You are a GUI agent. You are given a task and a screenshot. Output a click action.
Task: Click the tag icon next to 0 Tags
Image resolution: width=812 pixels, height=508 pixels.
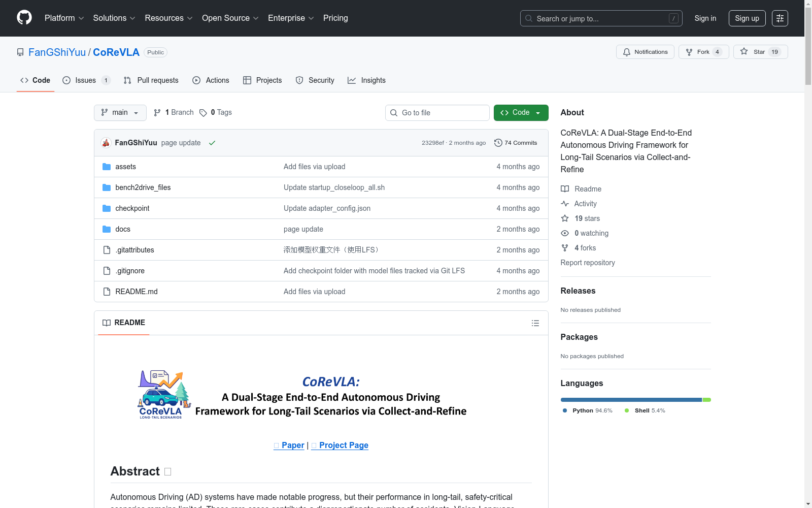pyautogui.click(x=203, y=113)
